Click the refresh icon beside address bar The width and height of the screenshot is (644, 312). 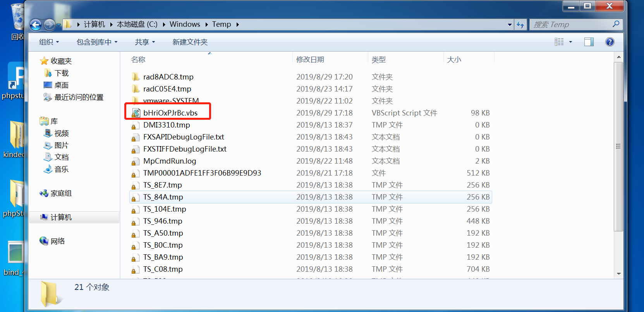click(x=520, y=25)
